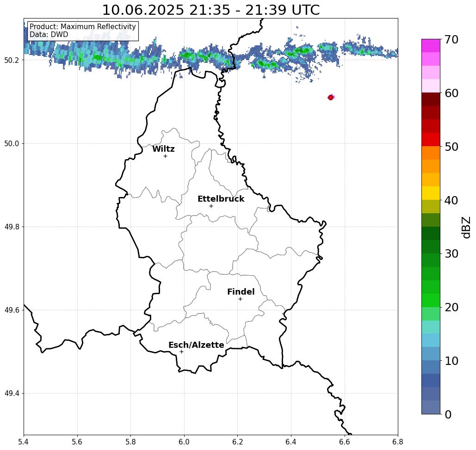Screen dimensions: 476x450
Task: Click the 49.8 latitude axis label
Action: [12, 227]
